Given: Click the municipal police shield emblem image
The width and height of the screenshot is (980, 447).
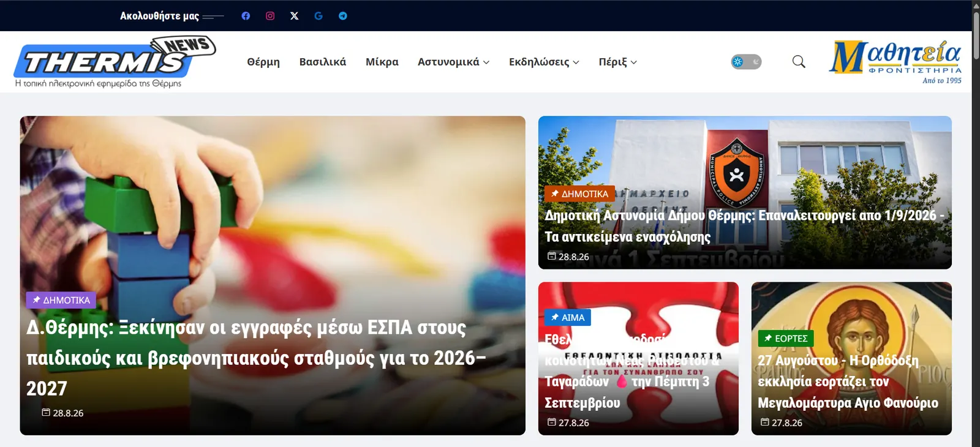Looking at the screenshot, I should 737,173.
